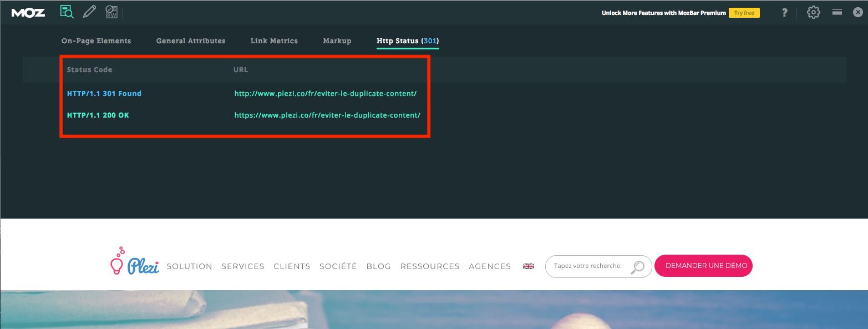Open the http://www.plezi.co redirect URL
This screenshot has width=868, height=329.
point(326,94)
